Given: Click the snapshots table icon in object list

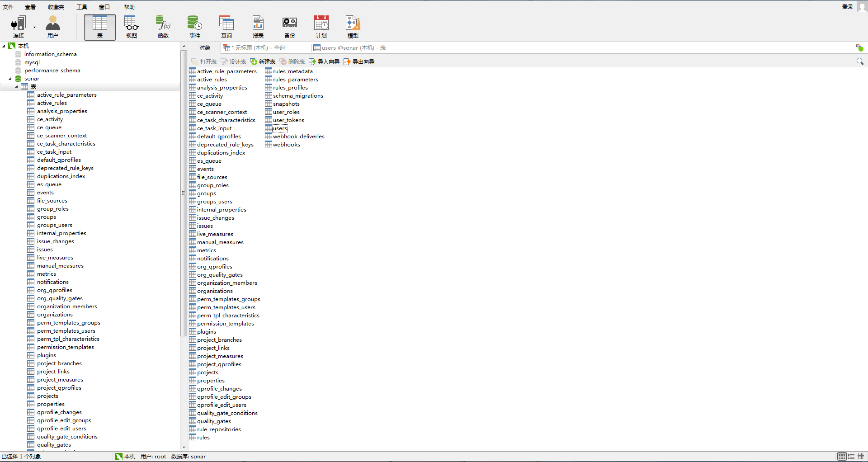Looking at the screenshot, I should click(x=269, y=104).
